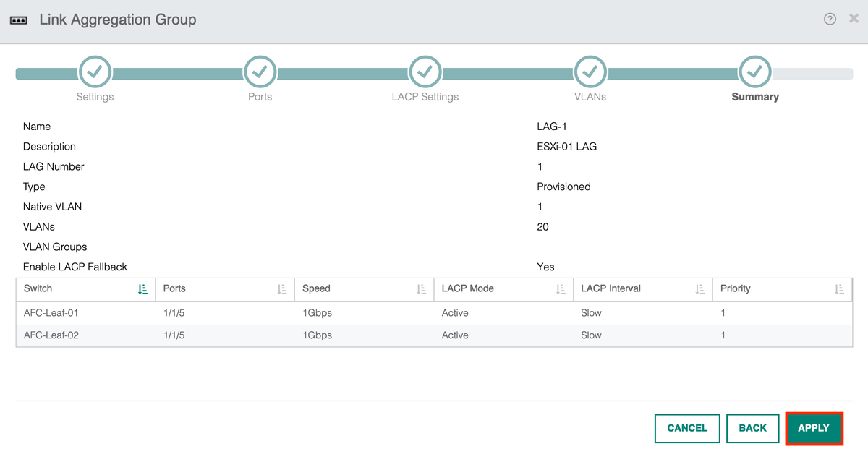Cancel the LAG wizard
This screenshot has width=868, height=454.
tap(686, 428)
